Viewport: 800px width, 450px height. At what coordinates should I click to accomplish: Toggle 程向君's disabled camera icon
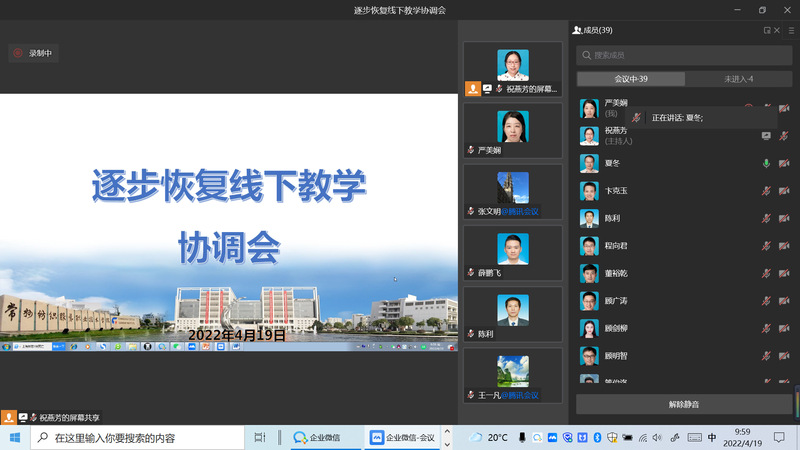click(x=784, y=245)
